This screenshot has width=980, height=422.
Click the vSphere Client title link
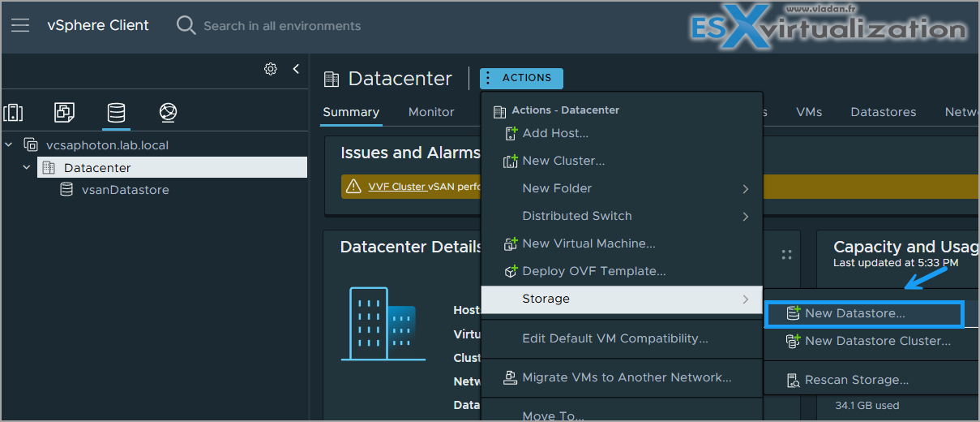click(98, 25)
